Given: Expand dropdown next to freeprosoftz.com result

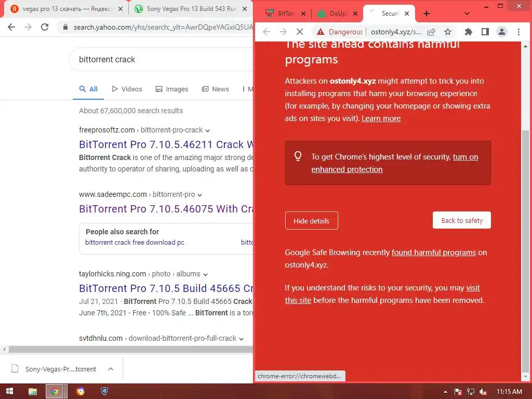Looking at the screenshot, I should coord(208,130).
